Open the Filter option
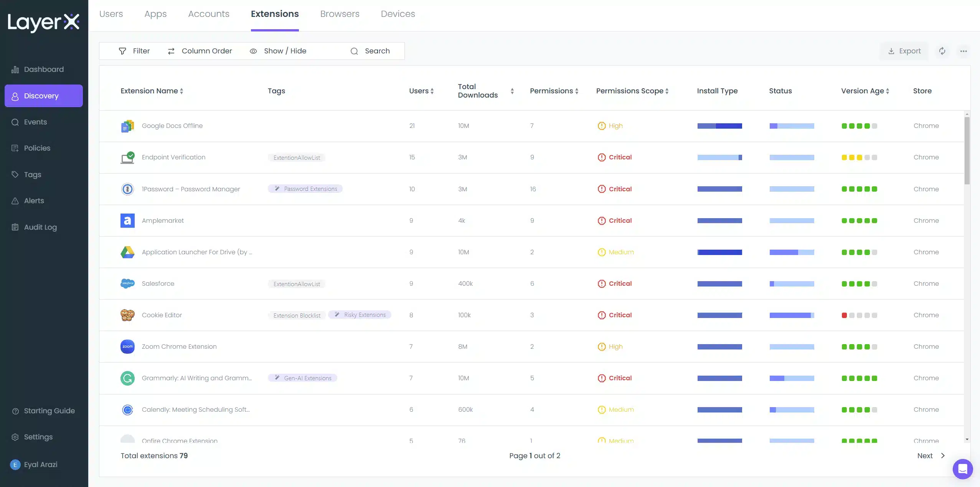Viewport: 980px width, 487px height. pyautogui.click(x=134, y=51)
